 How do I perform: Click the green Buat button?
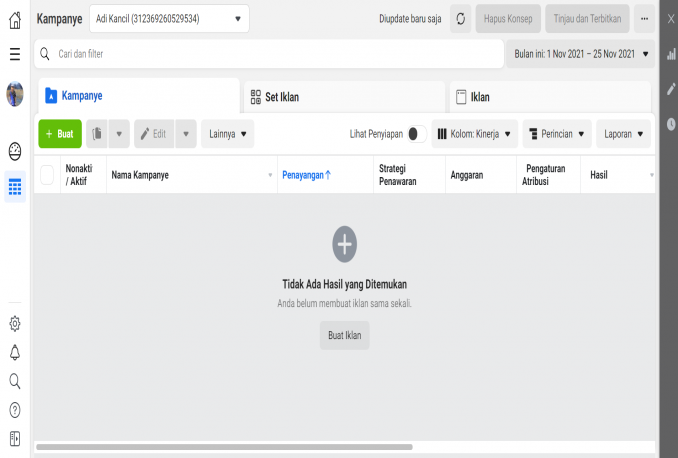tap(59, 133)
